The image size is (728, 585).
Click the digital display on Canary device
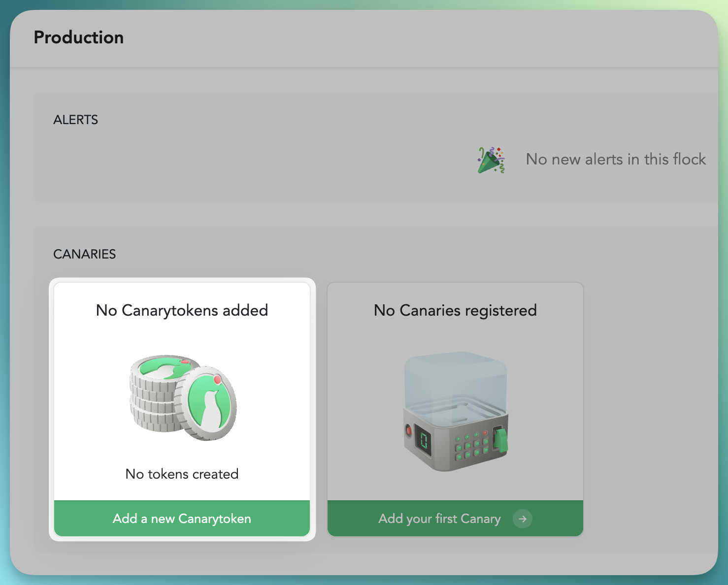[x=424, y=441]
